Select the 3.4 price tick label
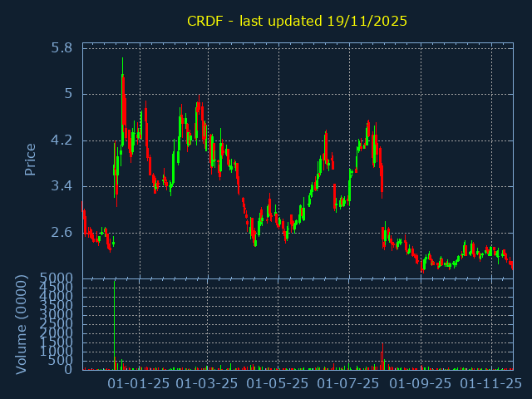 pyautogui.click(x=62, y=185)
